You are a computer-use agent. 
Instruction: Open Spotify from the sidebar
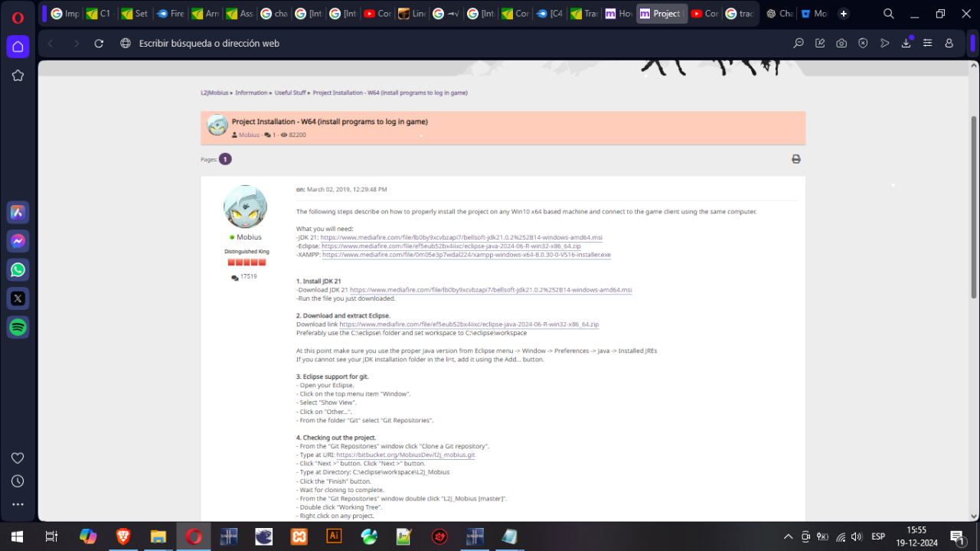point(18,327)
